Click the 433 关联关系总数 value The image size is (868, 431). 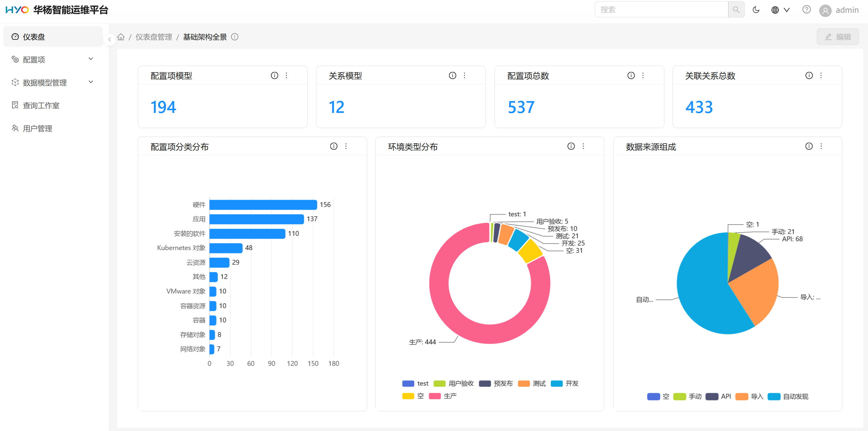(699, 107)
